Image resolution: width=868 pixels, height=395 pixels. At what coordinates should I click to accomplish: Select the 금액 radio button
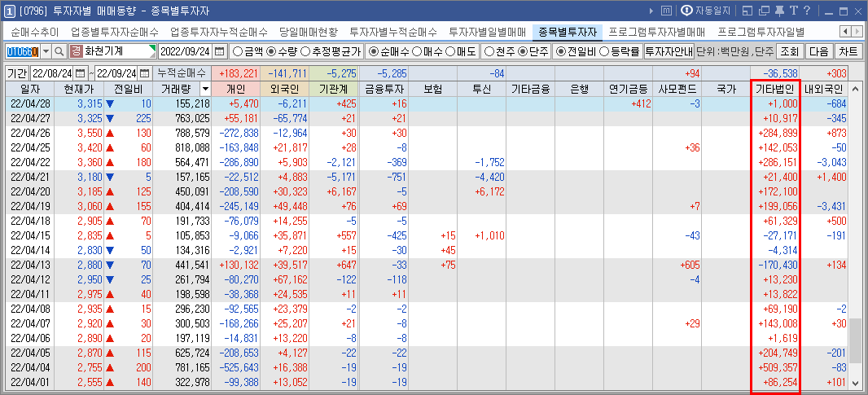pyautogui.click(x=238, y=52)
